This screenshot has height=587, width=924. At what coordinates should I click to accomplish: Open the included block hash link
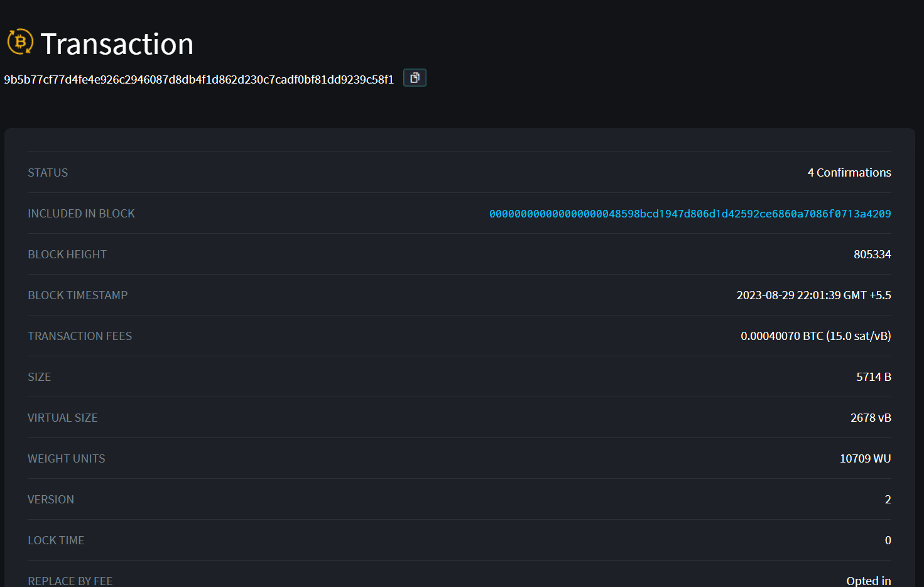coord(690,213)
